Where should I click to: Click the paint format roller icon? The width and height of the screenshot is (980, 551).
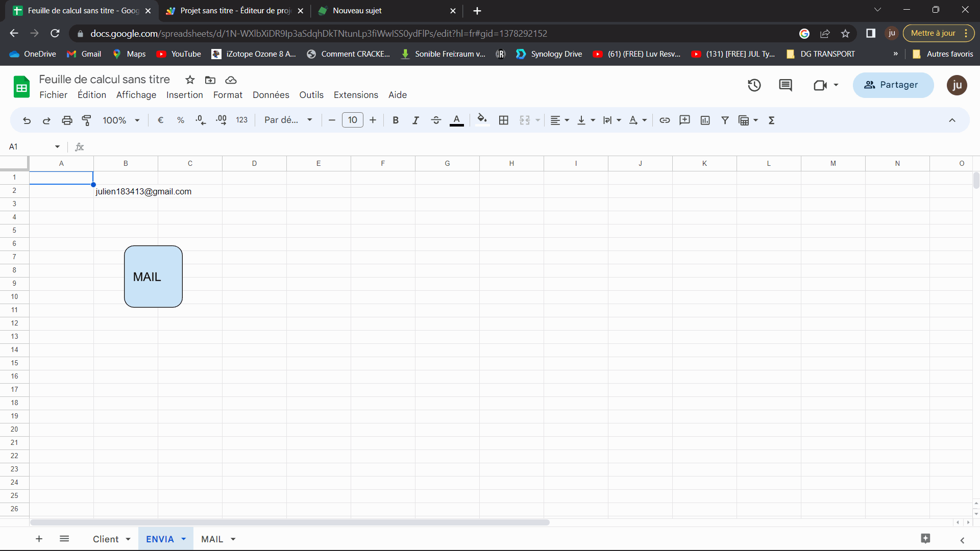point(87,120)
